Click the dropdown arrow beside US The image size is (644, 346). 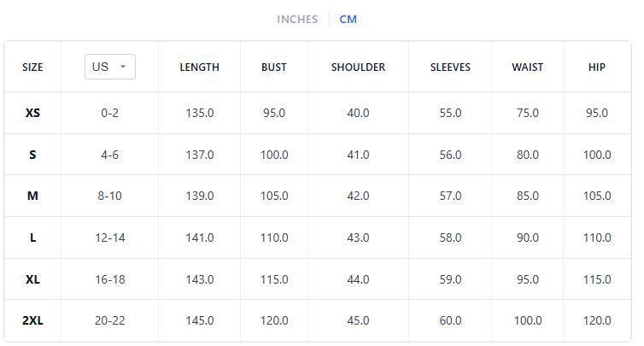[x=123, y=67]
